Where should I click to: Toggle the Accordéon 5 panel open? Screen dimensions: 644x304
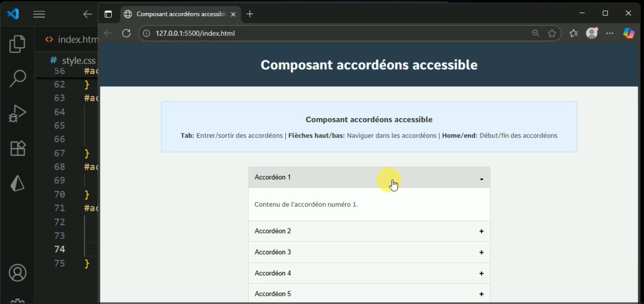click(x=369, y=294)
